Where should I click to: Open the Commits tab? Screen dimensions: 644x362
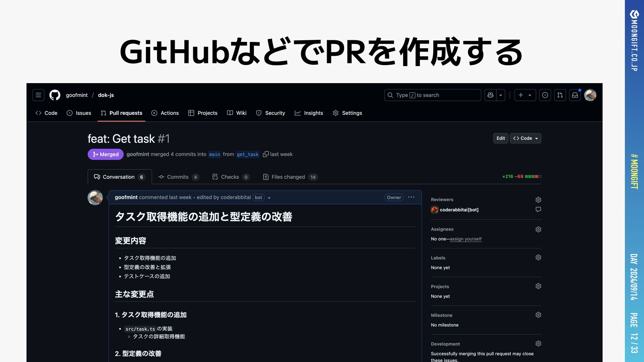178,177
